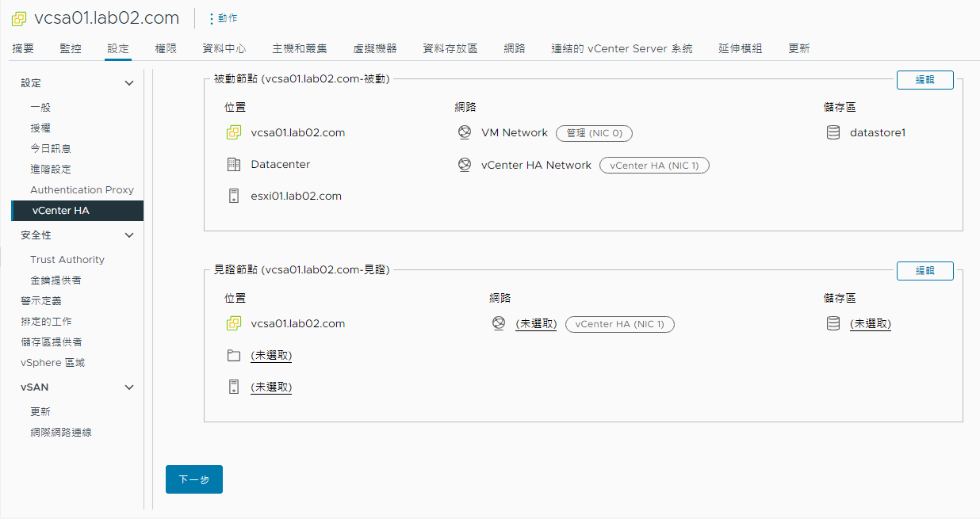The height and width of the screenshot is (519, 980).
Task: Click vCenter HA (NIC 1) badge in 見證節點
Action: (x=620, y=324)
